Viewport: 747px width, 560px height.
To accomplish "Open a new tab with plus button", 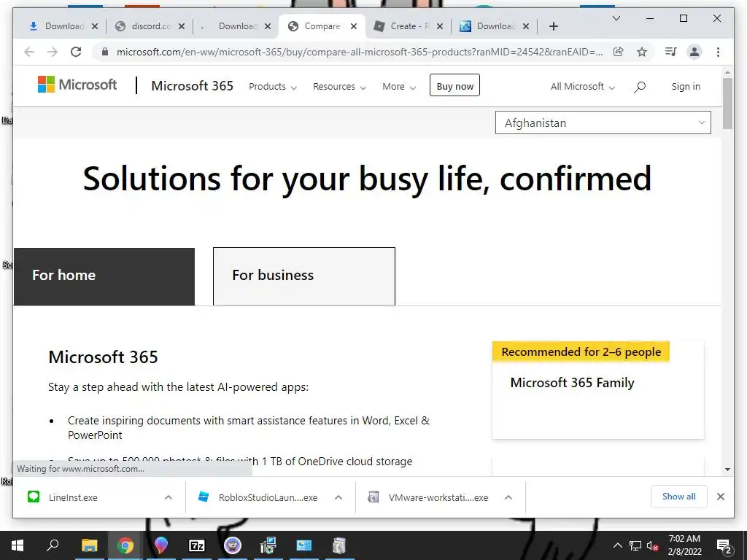I will pos(553,26).
